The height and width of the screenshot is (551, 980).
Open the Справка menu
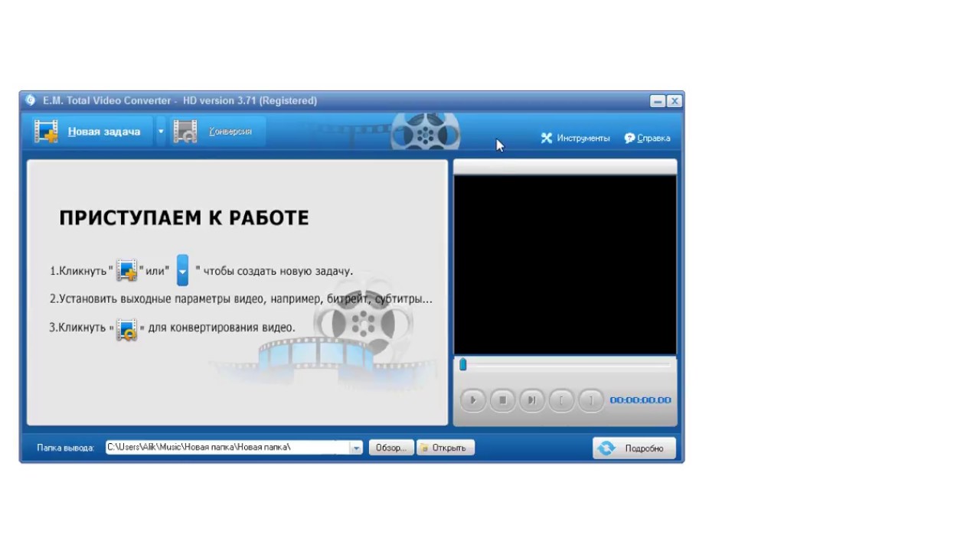point(648,139)
